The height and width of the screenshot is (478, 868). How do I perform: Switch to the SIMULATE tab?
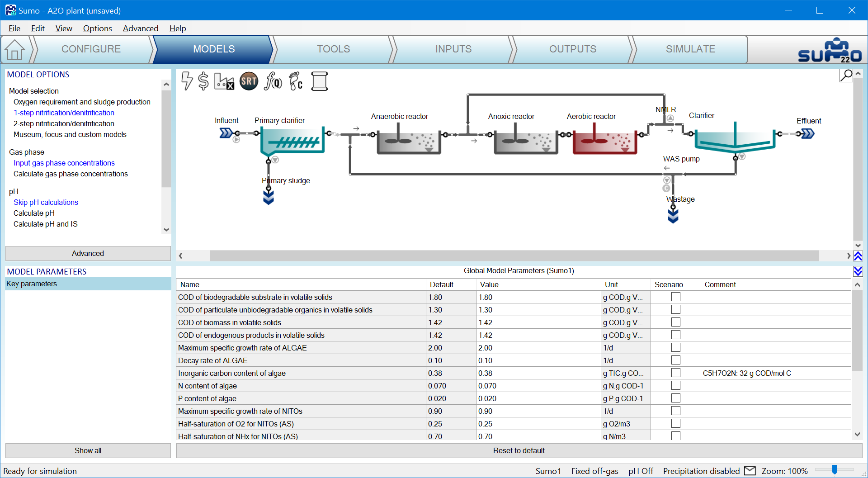pos(690,49)
